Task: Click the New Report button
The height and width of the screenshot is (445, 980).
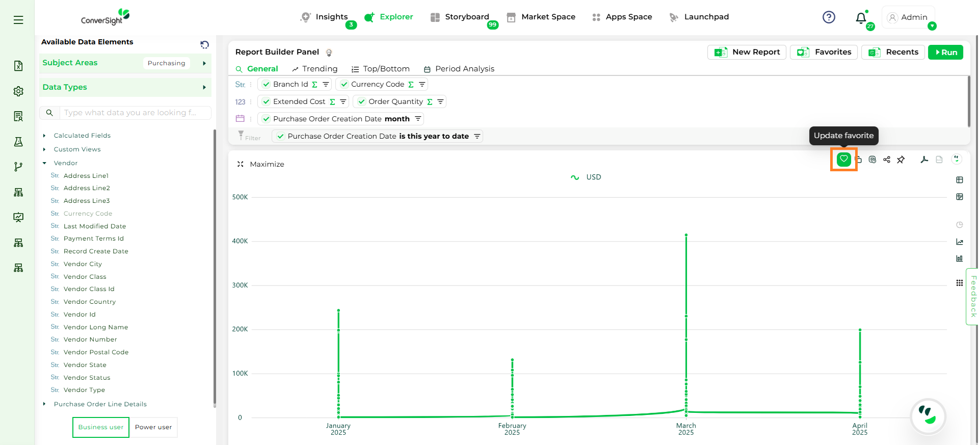Action: coord(747,52)
